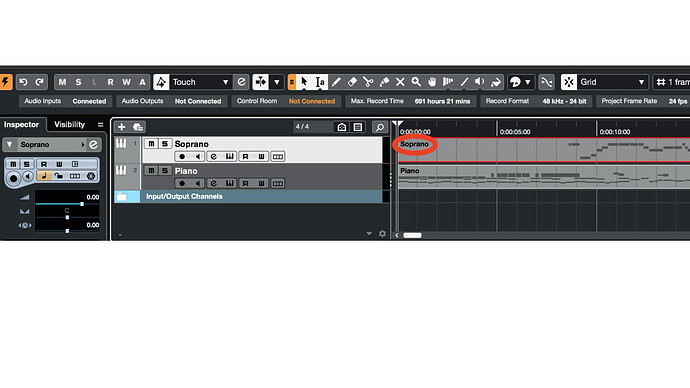Image resolution: width=690 pixels, height=388 pixels.
Task: Select the Erase tool
Action: click(x=352, y=82)
